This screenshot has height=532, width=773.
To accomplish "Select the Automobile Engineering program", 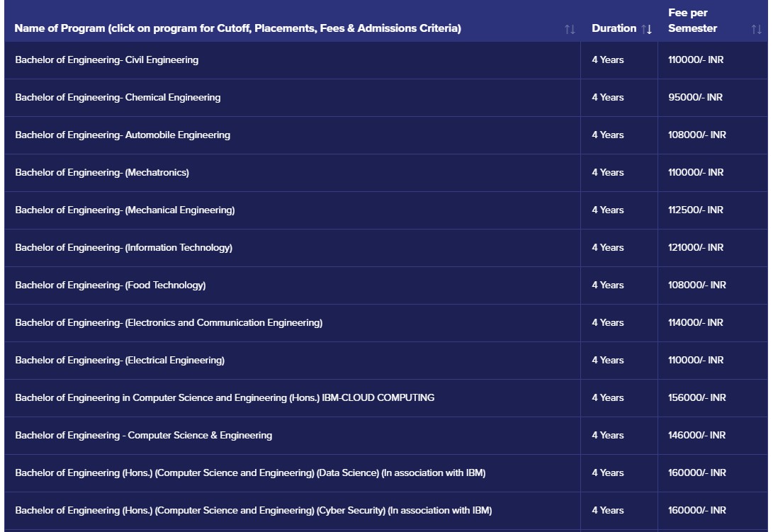I will (123, 135).
